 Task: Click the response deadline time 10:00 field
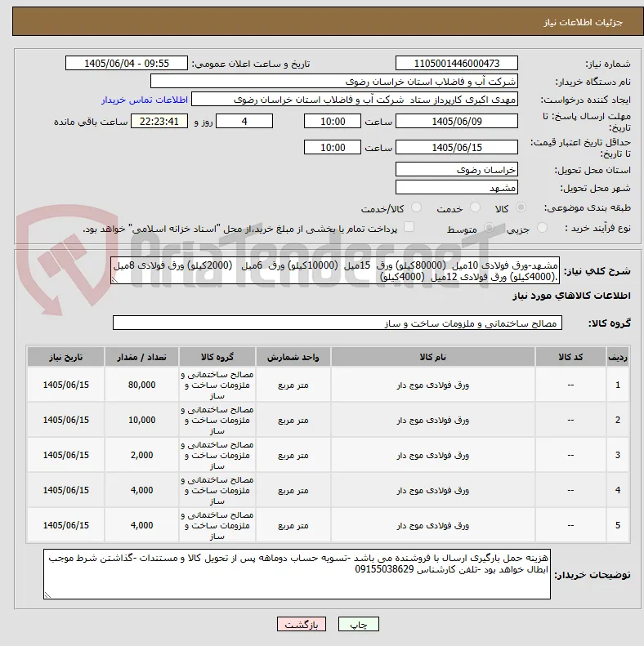click(333, 121)
